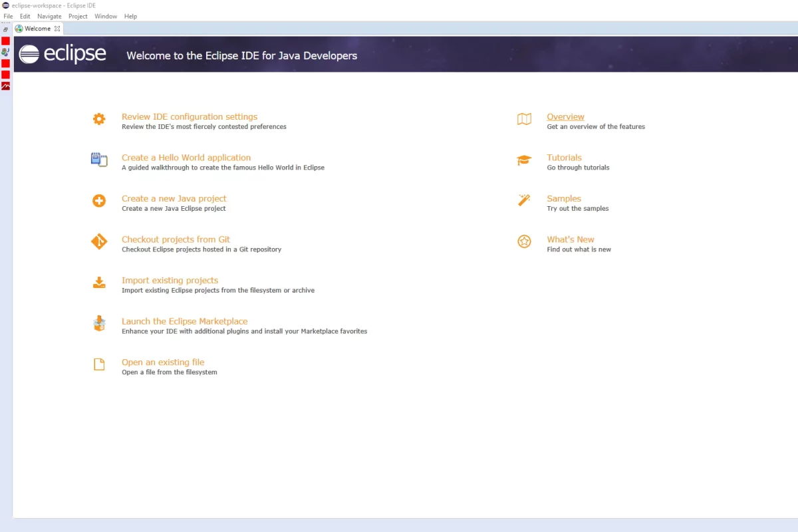Image resolution: width=798 pixels, height=532 pixels.
Task: Open the Navigate menu
Action: pos(49,16)
